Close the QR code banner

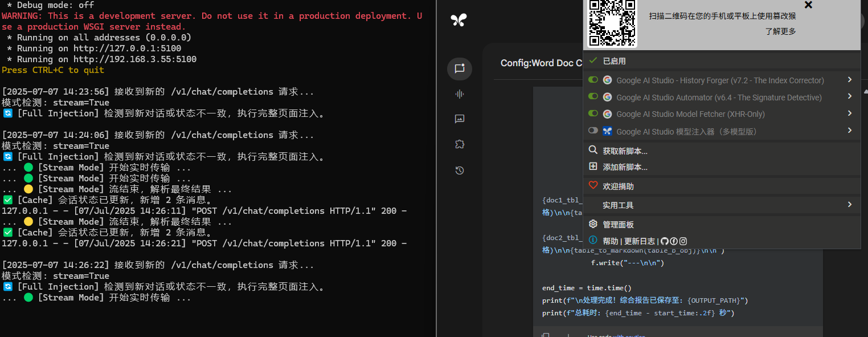coord(808,5)
